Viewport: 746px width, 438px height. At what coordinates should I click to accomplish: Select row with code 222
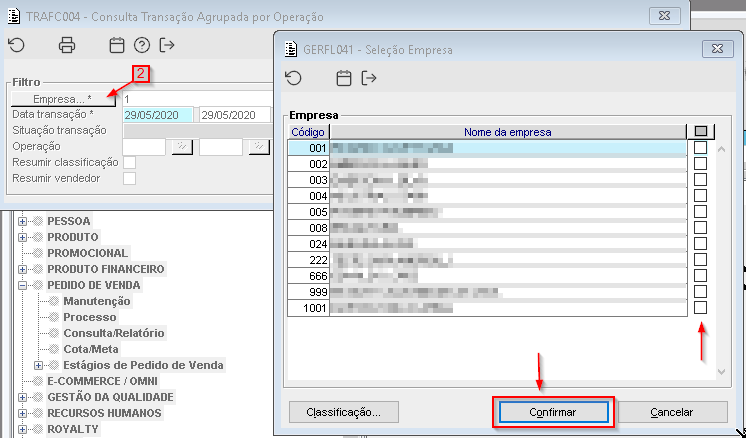pos(487,260)
